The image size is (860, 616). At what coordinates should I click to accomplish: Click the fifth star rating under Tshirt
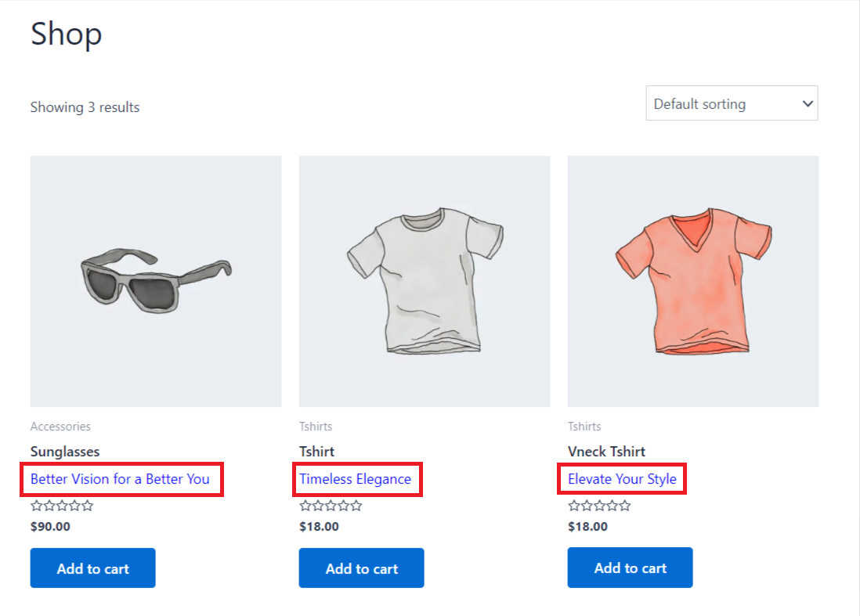355,505
